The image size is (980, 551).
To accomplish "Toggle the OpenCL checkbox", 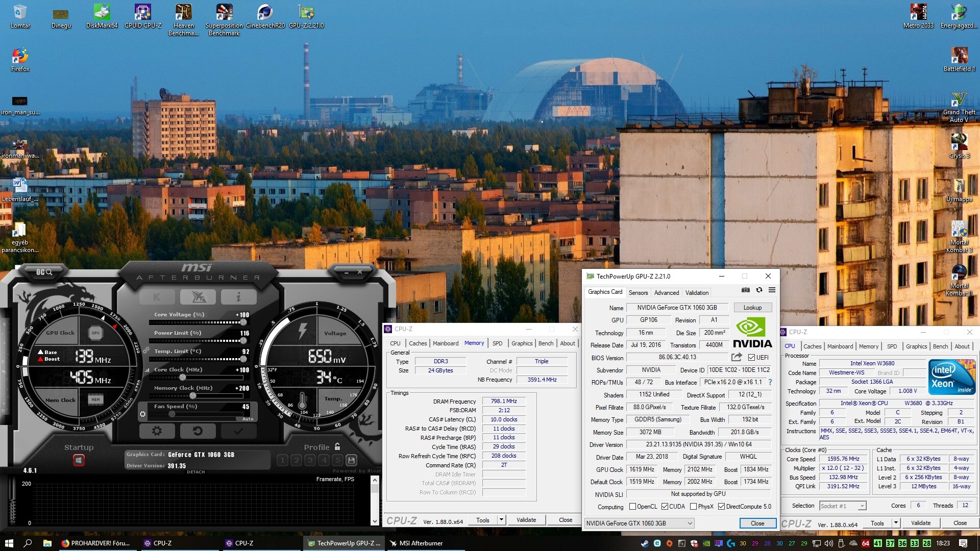I will tap(632, 507).
